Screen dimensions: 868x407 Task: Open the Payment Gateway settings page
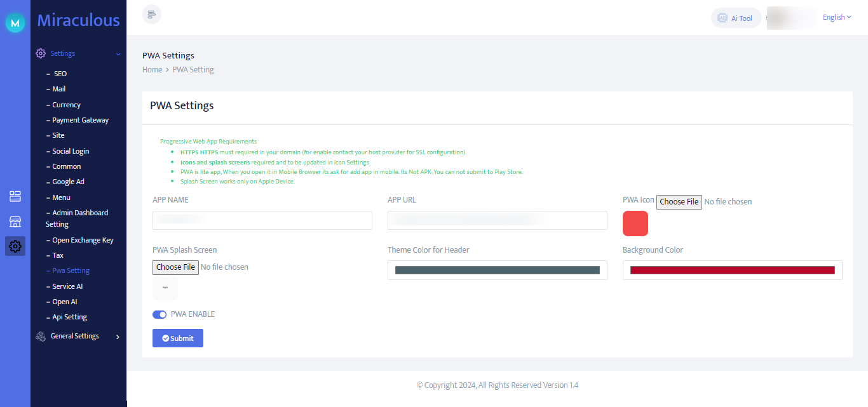pos(80,120)
